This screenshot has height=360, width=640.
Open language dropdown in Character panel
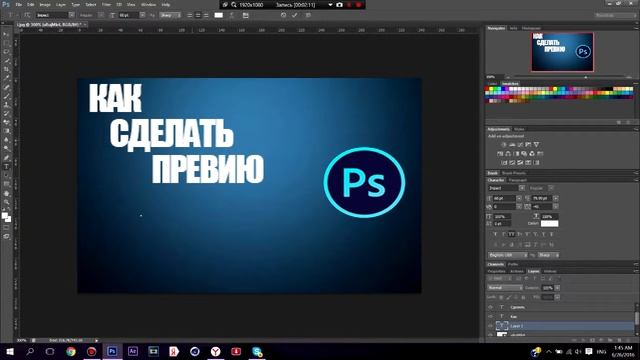508,255
